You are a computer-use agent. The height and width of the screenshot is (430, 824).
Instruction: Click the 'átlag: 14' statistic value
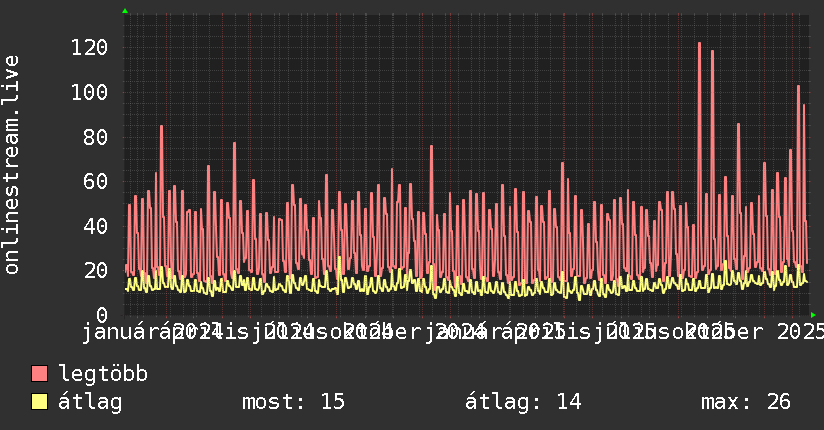[x=523, y=402]
